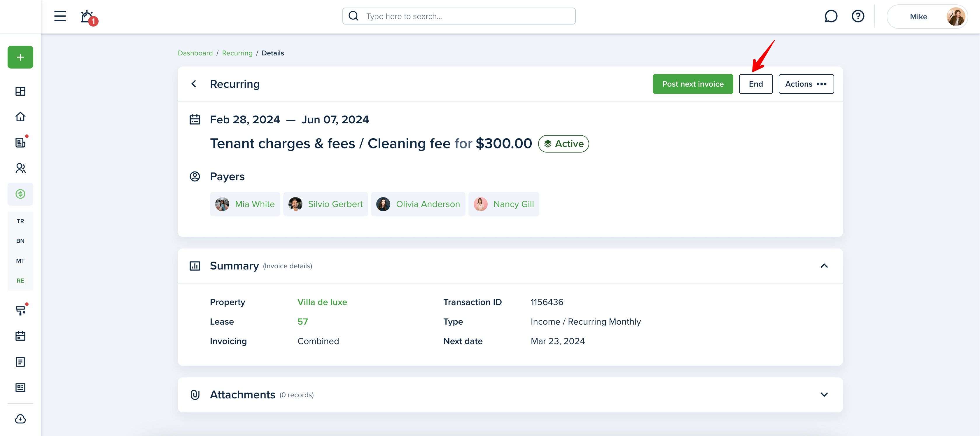Click the Combined invoicing value
Image resolution: width=980 pixels, height=436 pixels.
(x=318, y=341)
